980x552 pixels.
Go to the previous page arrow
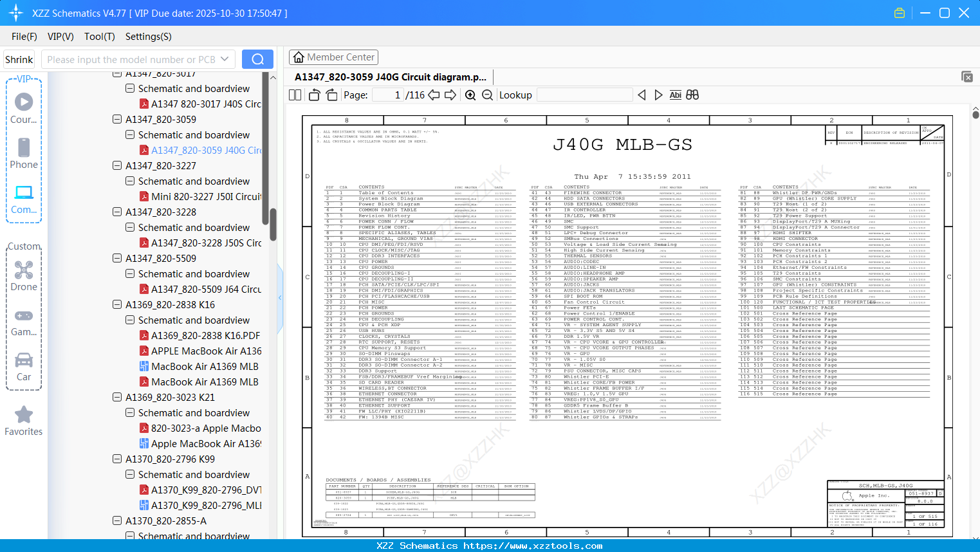[x=434, y=95]
